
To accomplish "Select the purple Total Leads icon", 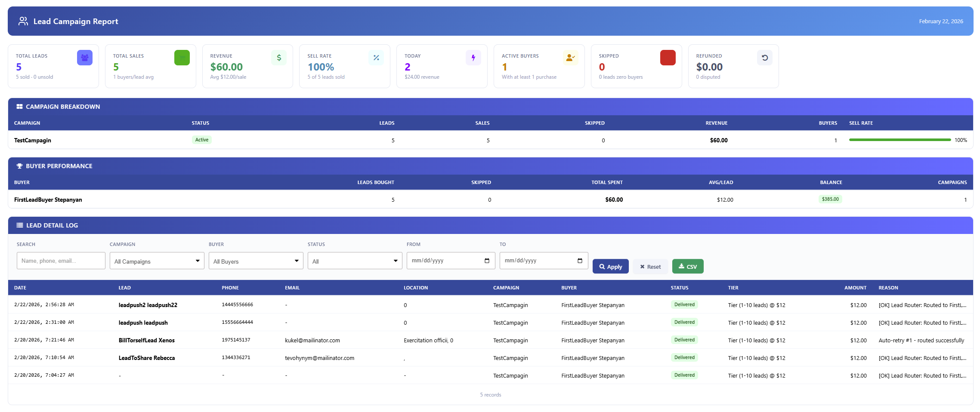I will pos(84,57).
